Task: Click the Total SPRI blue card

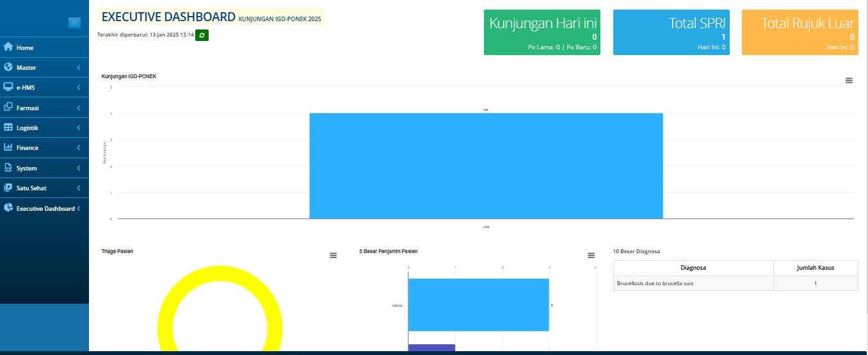Action: tap(671, 32)
